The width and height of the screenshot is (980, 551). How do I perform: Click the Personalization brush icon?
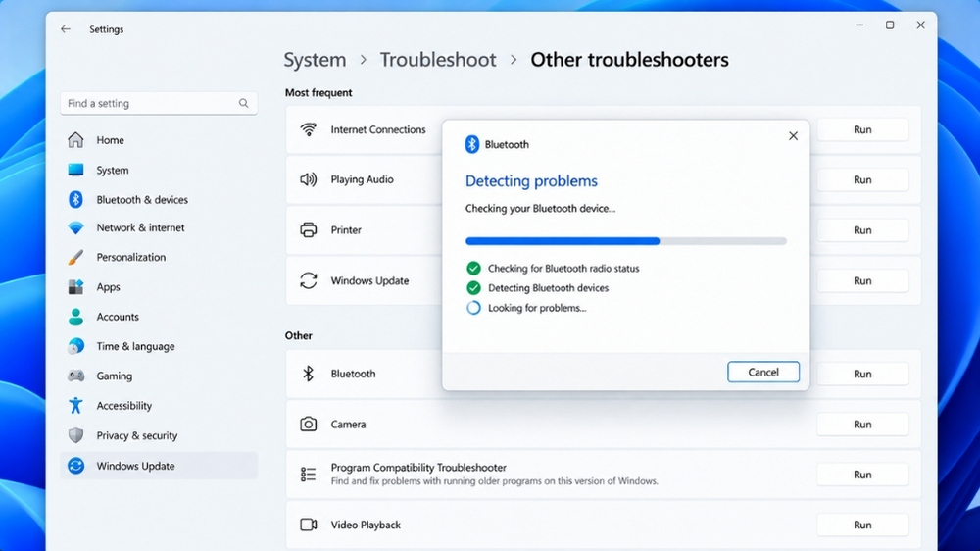pos(75,257)
